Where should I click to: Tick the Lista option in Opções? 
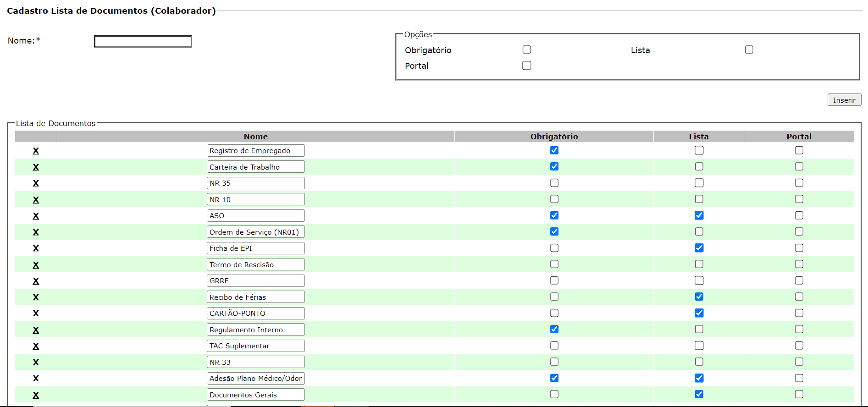(x=749, y=49)
